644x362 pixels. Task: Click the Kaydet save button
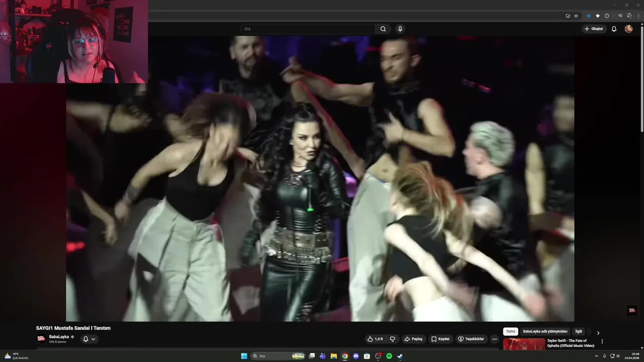coord(440,339)
